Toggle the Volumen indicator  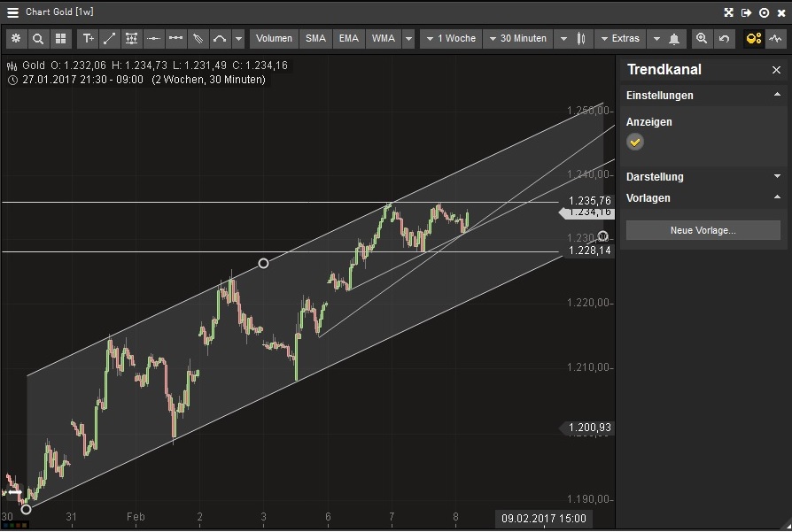click(274, 39)
